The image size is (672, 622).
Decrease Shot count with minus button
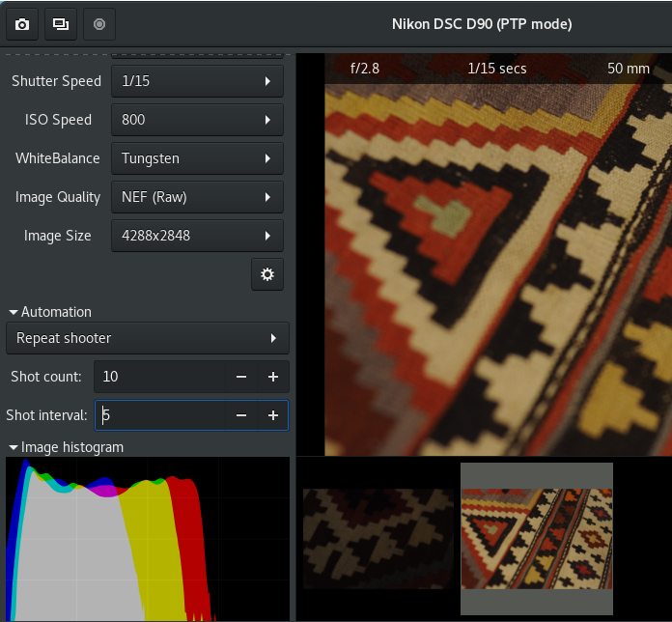tap(241, 377)
